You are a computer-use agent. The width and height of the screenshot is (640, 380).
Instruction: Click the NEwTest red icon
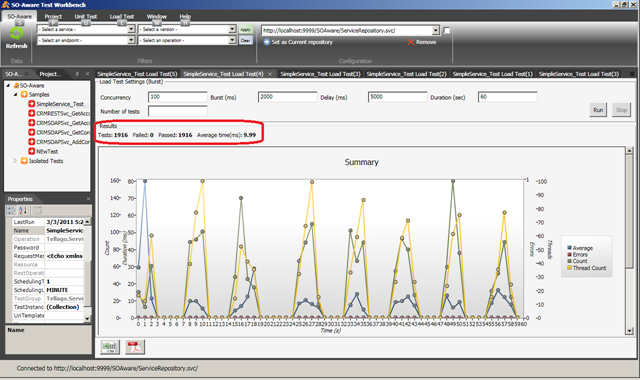point(31,151)
